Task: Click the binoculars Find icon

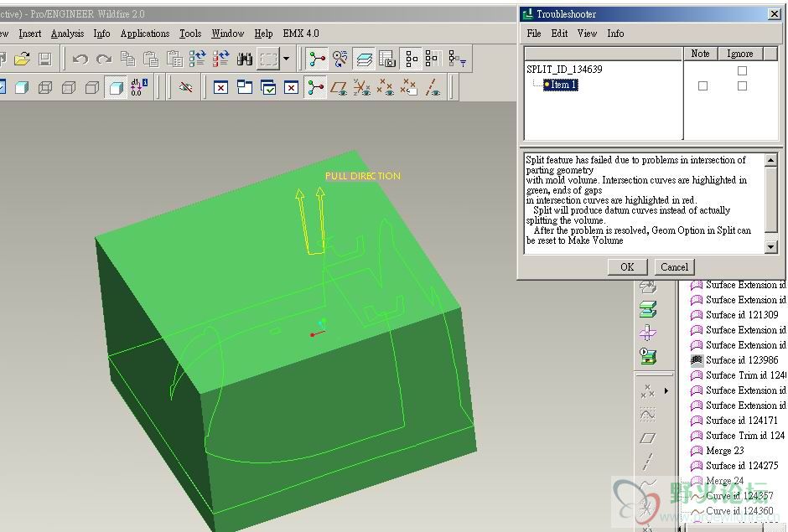Action: [245, 59]
